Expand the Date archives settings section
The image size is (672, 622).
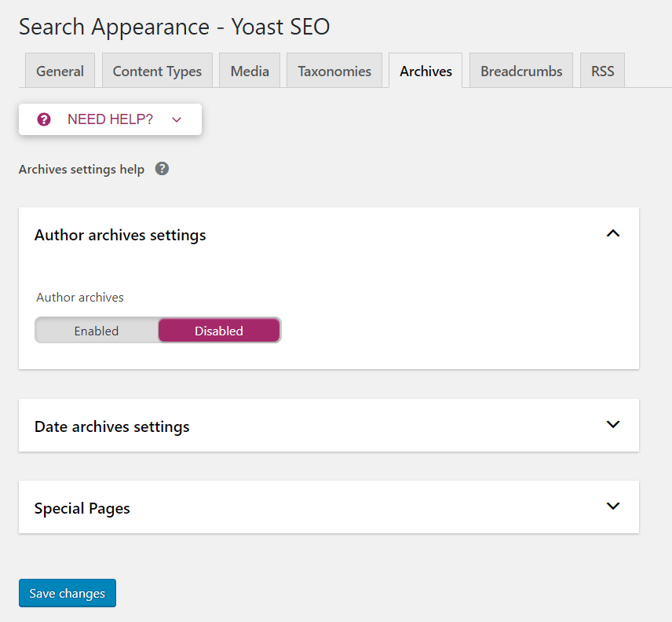[x=613, y=425]
